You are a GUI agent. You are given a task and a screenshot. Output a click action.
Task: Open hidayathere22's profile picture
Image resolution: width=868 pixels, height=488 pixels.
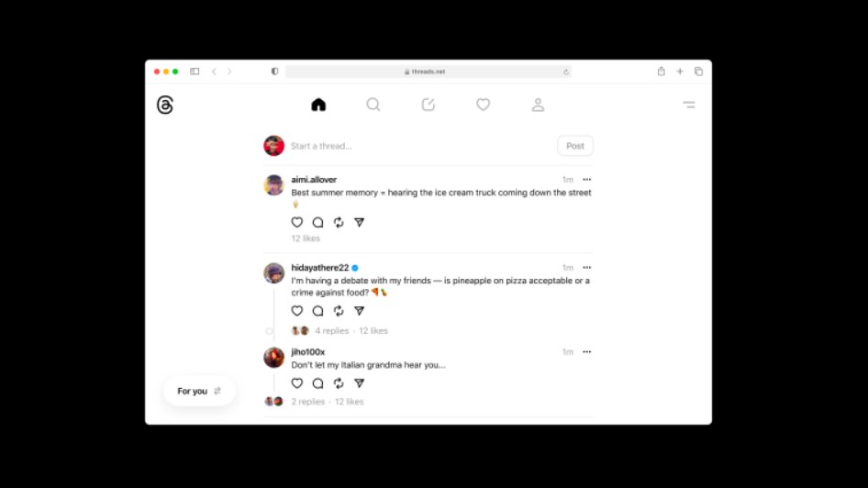273,273
